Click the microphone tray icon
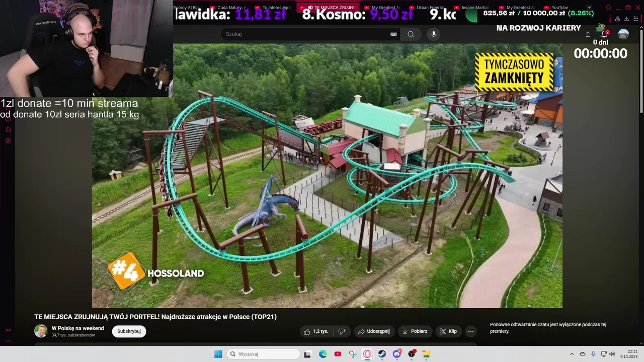 [593, 354]
